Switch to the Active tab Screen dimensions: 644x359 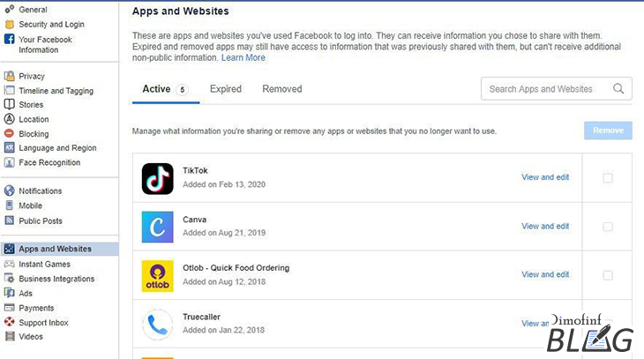point(166,89)
